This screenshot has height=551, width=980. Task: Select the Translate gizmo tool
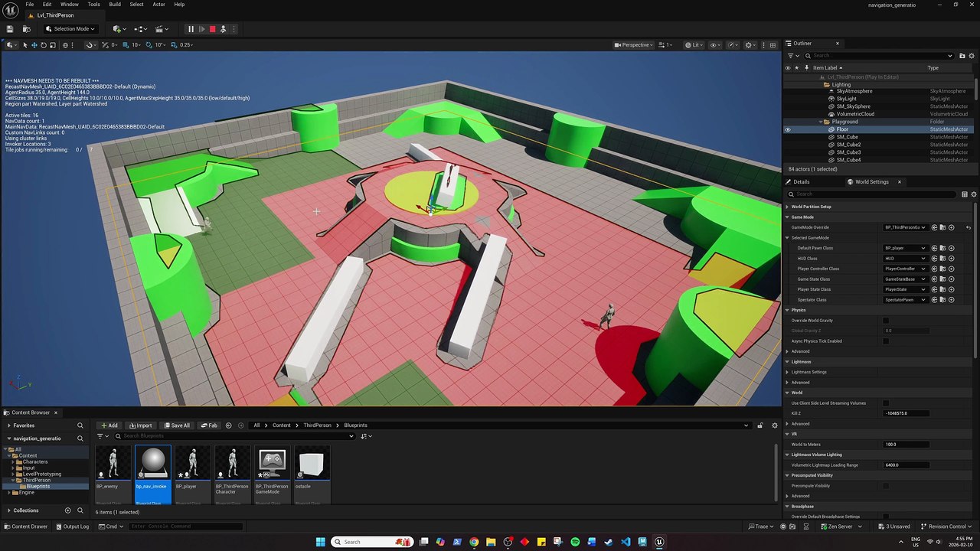34,45
